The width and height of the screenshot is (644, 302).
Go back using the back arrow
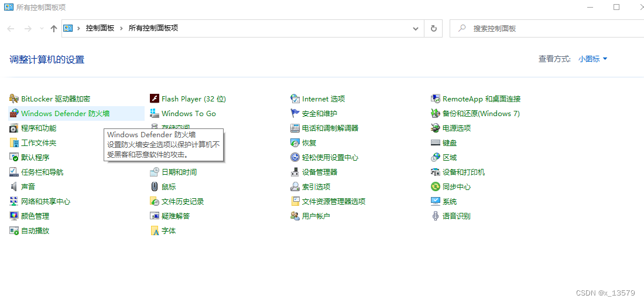(x=12, y=29)
